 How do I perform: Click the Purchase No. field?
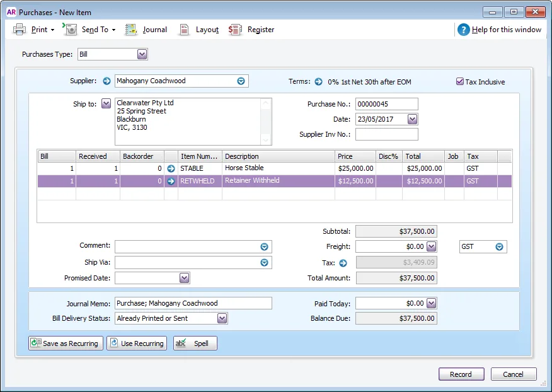tap(386, 104)
